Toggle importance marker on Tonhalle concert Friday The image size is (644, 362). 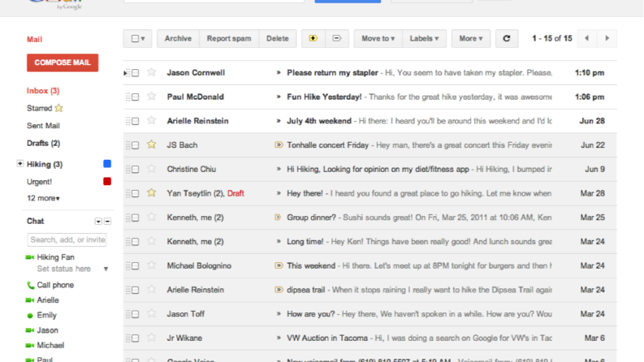[279, 145]
